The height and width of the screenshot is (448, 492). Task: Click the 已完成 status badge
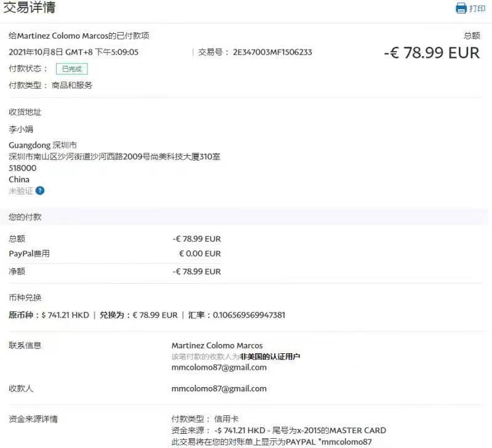[x=71, y=69]
